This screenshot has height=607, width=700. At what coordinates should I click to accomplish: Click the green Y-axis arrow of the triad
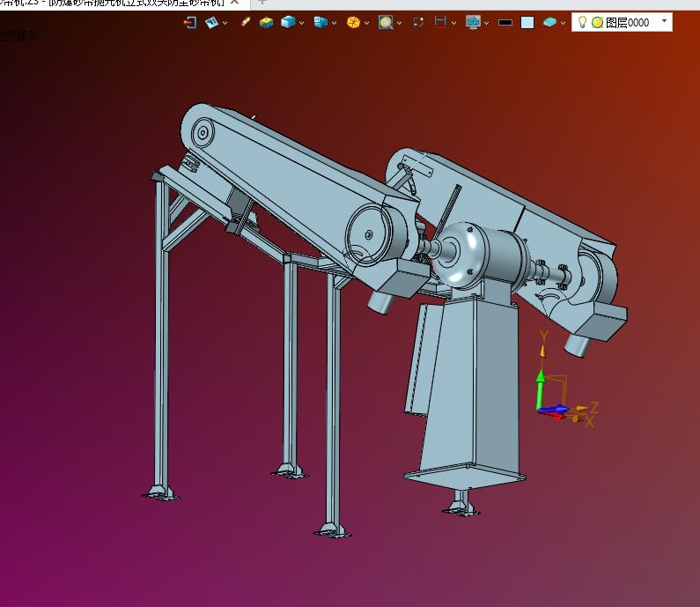541,388
